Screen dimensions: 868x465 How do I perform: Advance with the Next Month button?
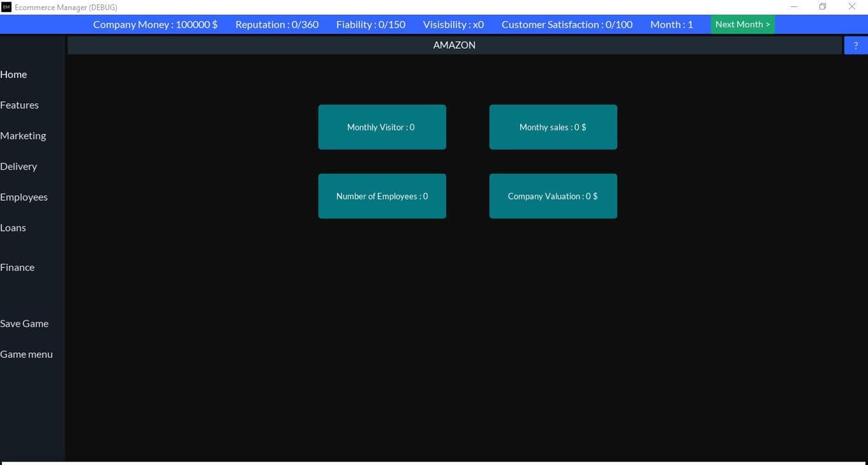pyautogui.click(x=743, y=24)
